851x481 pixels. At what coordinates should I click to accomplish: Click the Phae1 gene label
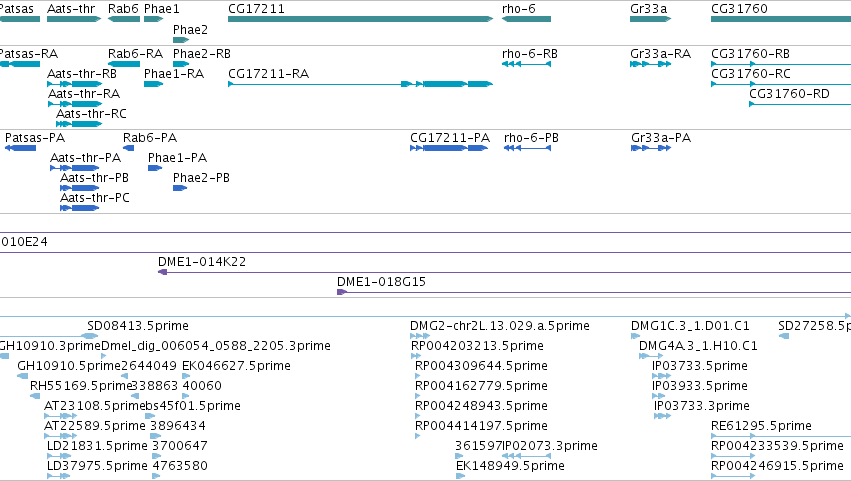point(162,9)
